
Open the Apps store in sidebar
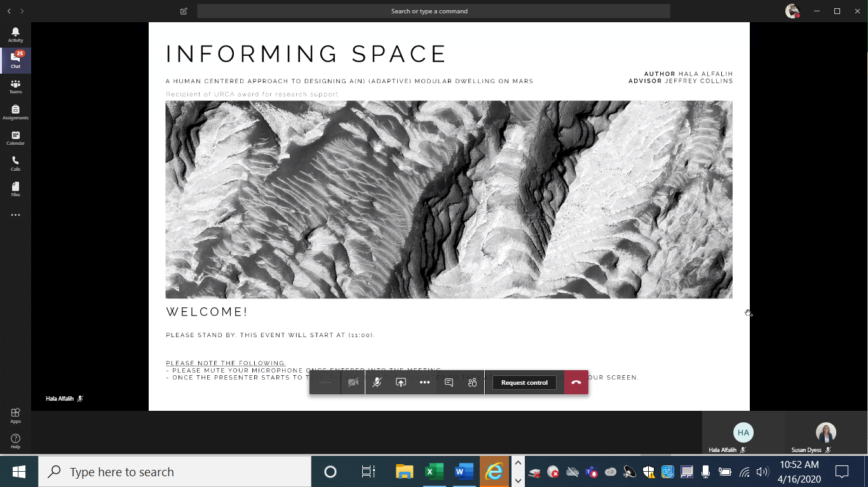15,415
